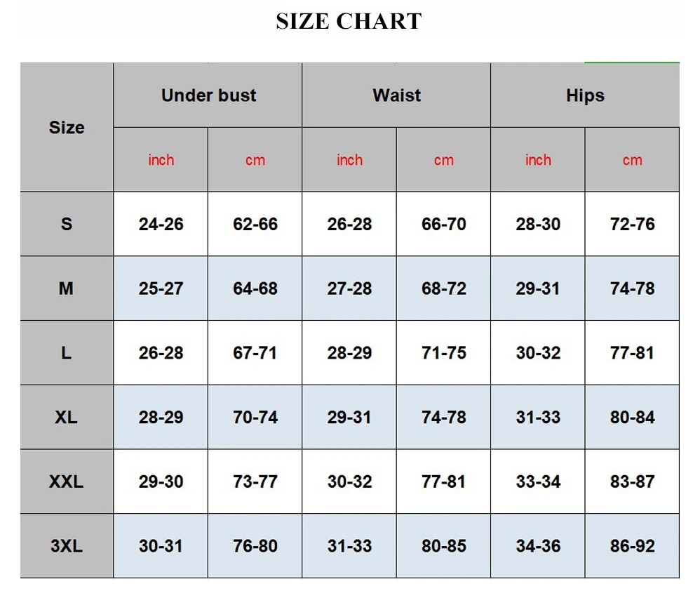The image size is (700, 598).
Task: Click the M size row label
Action: coord(67,288)
